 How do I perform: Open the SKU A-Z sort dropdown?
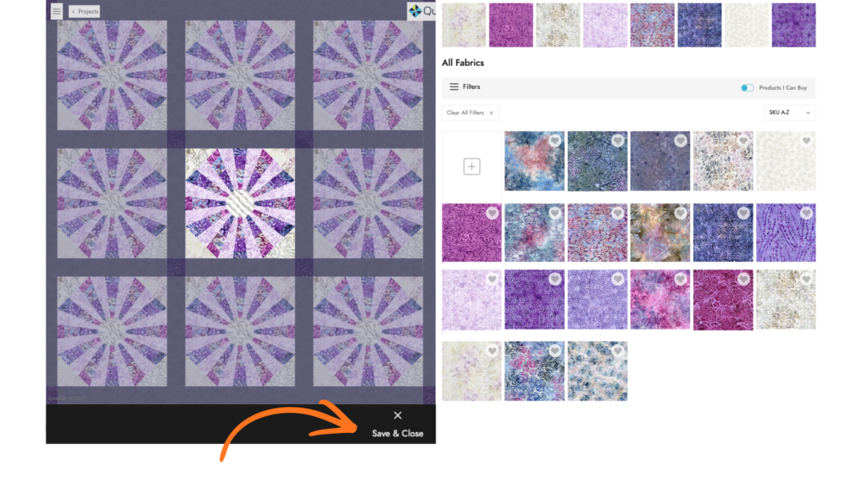(x=789, y=113)
